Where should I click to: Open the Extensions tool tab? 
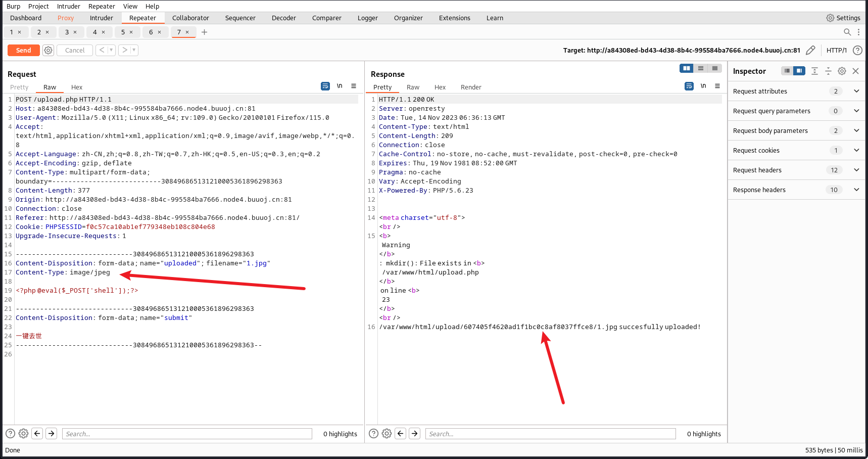(x=455, y=18)
